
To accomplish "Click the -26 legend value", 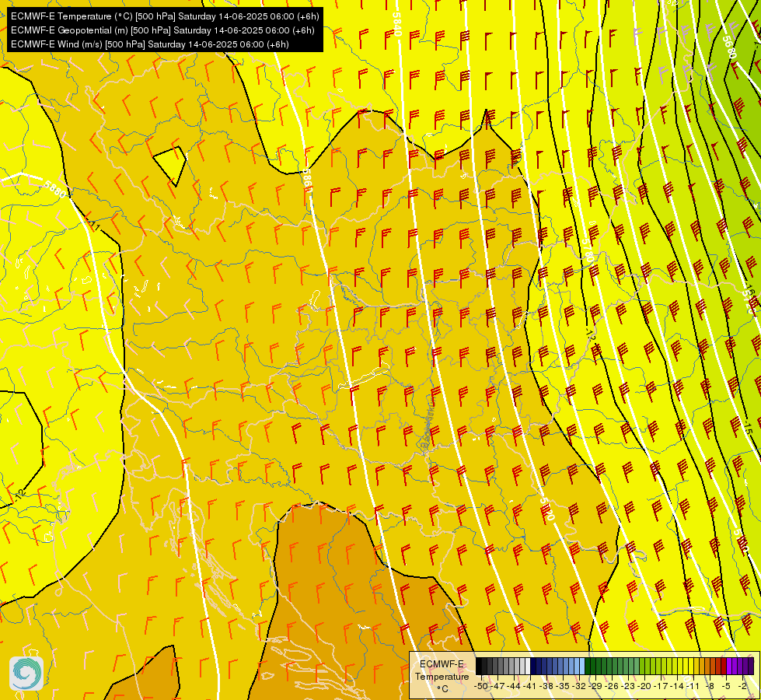I will [612, 686].
